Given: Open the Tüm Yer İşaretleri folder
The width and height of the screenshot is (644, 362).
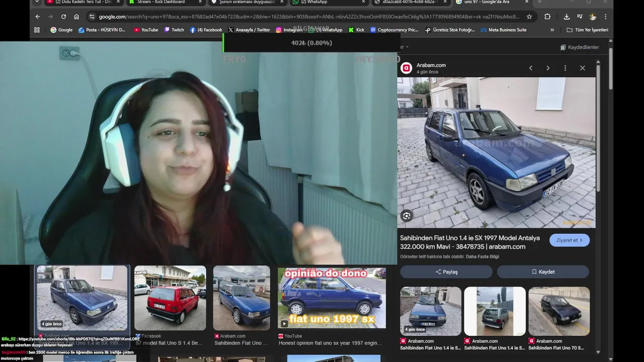Looking at the screenshot, I should 587,30.
